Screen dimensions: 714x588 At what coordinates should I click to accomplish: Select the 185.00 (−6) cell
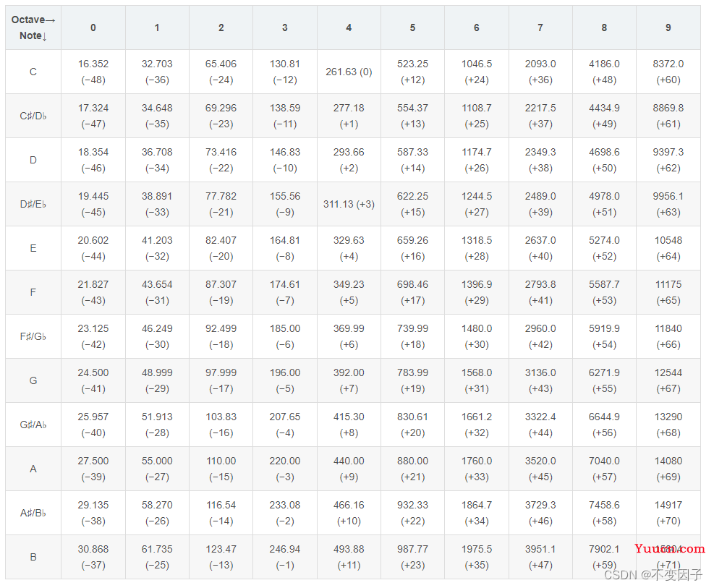click(284, 336)
